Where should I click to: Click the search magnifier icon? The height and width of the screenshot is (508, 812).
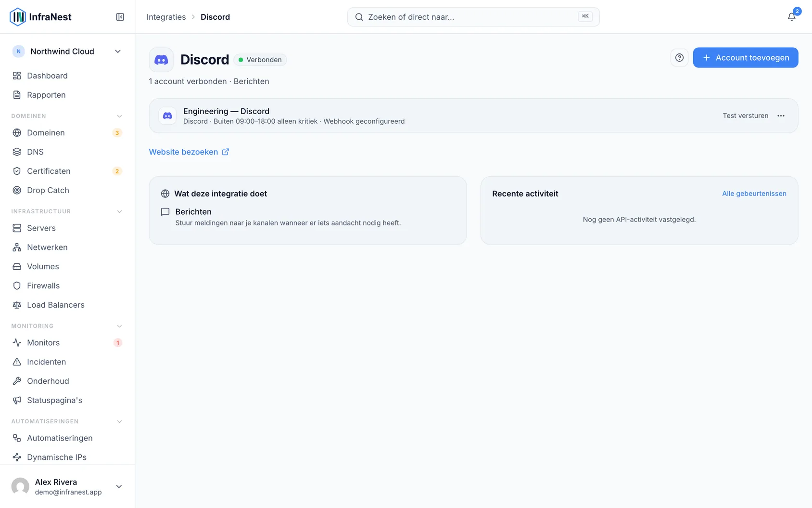coord(359,17)
